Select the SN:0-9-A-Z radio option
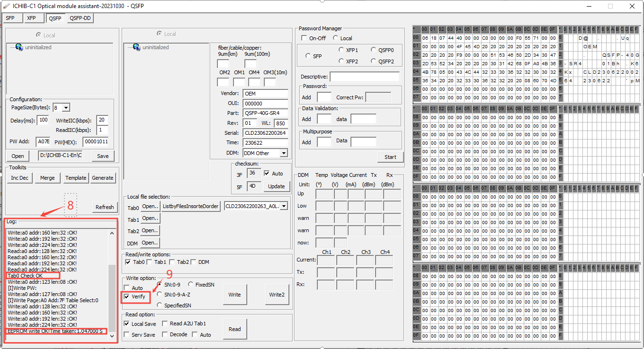Viewport: 644px width, 349px height. tap(160, 294)
